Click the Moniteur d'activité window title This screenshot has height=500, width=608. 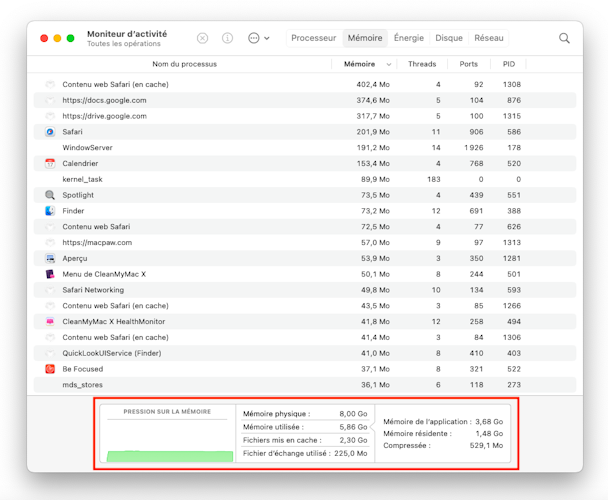coord(127,34)
